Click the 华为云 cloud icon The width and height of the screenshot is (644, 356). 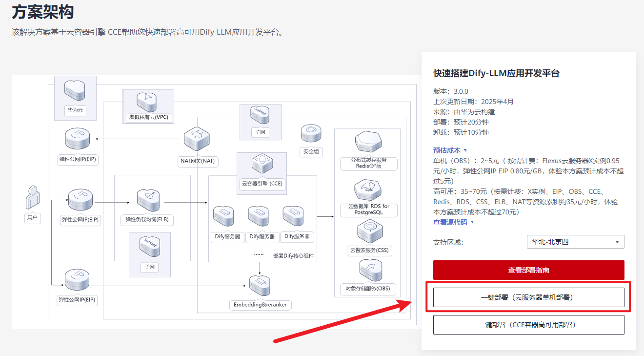(x=75, y=89)
